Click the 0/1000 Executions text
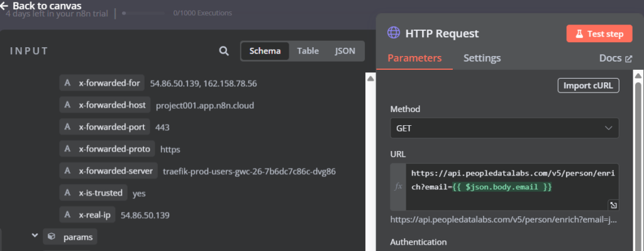Image resolution: width=644 pixels, height=251 pixels. tap(202, 13)
